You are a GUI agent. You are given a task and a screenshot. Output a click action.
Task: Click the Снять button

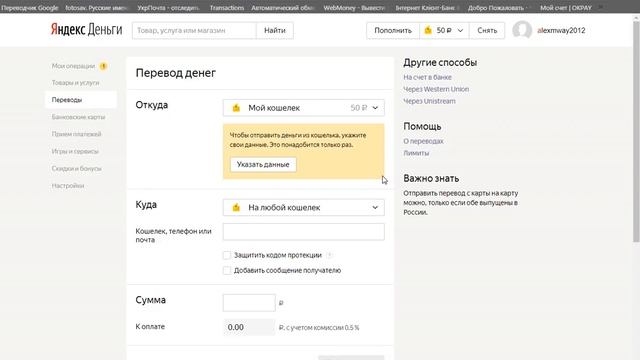[487, 30]
